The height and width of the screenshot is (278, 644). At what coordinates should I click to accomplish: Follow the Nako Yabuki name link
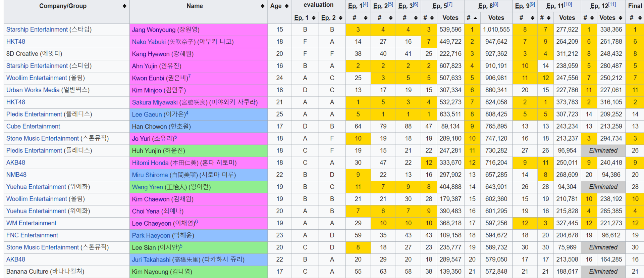149,42
